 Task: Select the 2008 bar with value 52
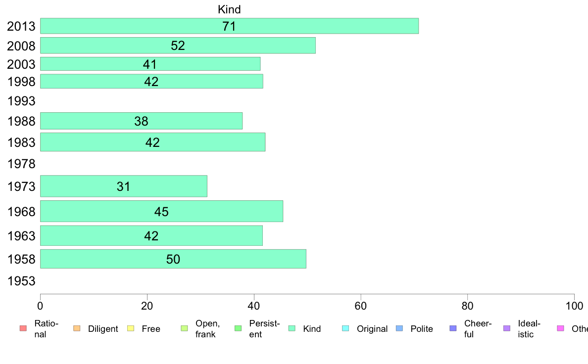coord(178,45)
